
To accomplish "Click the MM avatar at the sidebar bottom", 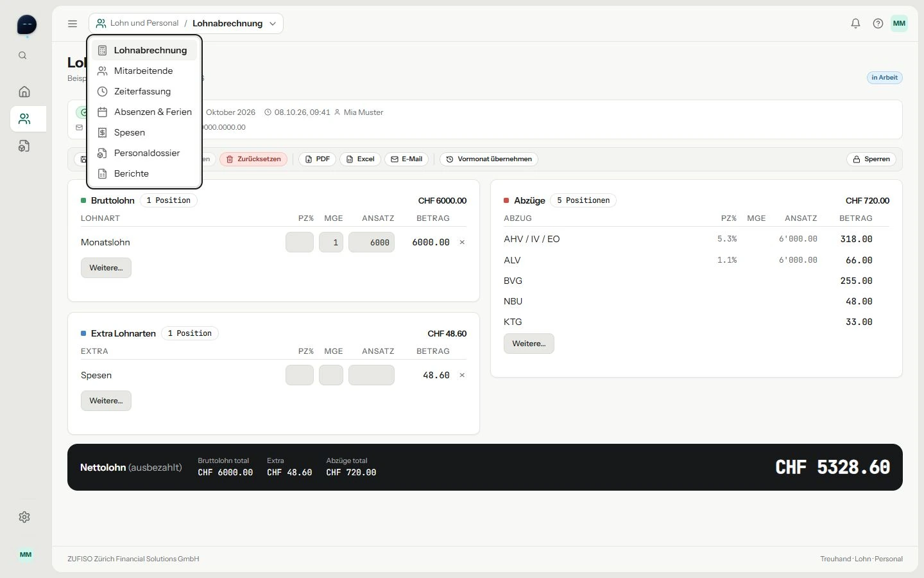I will (x=26, y=554).
